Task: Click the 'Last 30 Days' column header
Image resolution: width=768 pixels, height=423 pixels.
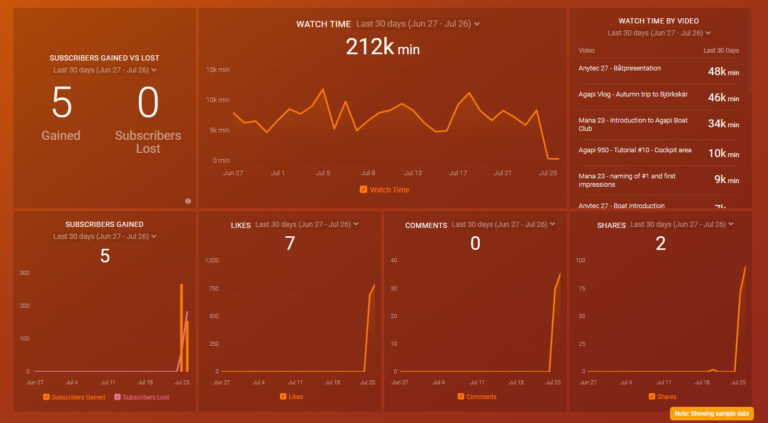Action: pyautogui.click(x=721, y=50)
